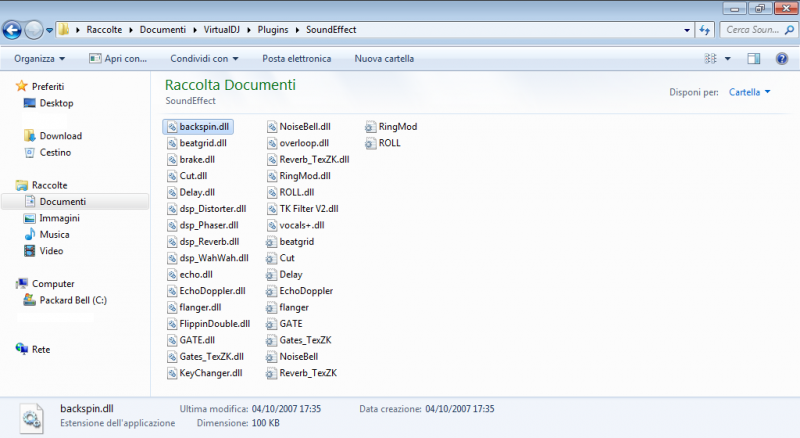Viewport: 800px width, 438px height.
Task: Click the backspin.dll details pane thumbnail
Action: (x=32, y=418)
